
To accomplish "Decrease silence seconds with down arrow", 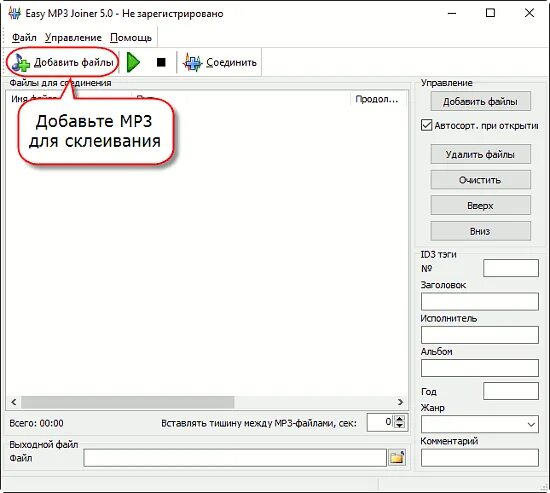I will click(400, 426).
